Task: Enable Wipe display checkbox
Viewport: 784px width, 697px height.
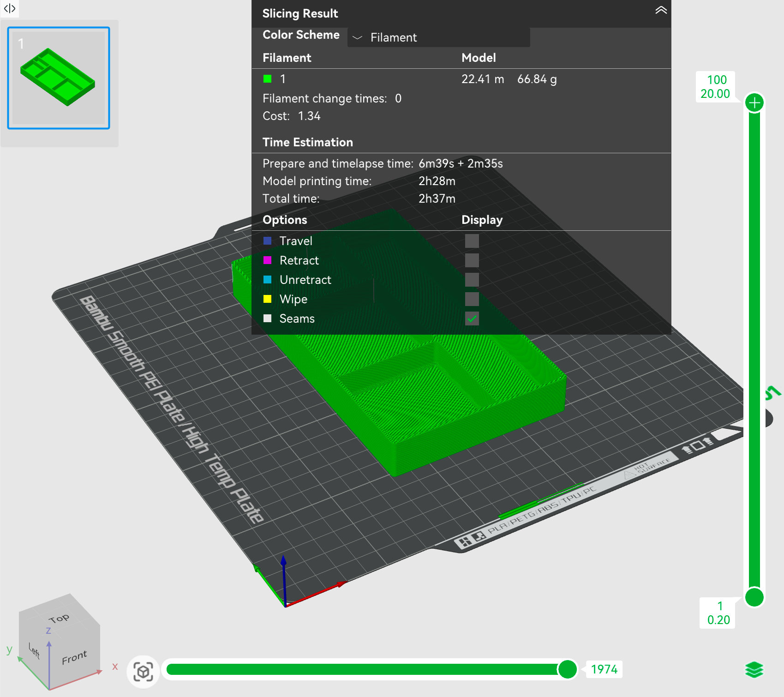Action: pos(472,299)
